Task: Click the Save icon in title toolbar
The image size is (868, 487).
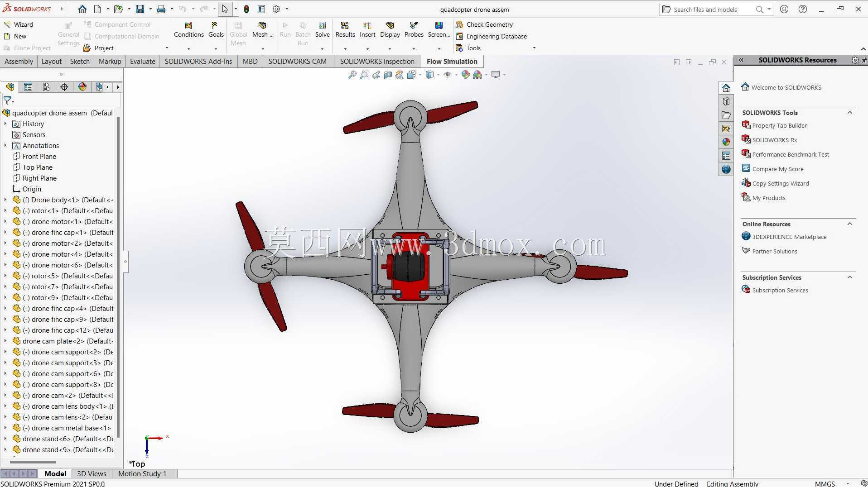Action: click(x=140, y=9)
